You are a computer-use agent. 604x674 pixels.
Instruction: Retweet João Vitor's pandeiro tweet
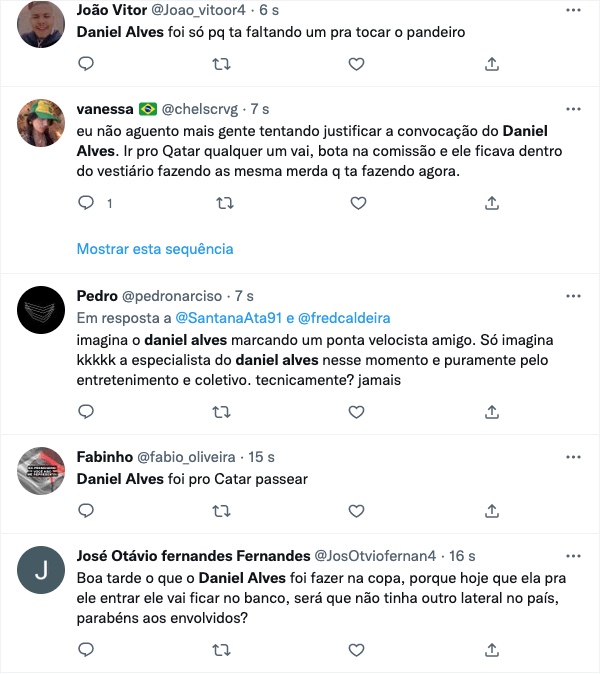(x=225, y=64)
